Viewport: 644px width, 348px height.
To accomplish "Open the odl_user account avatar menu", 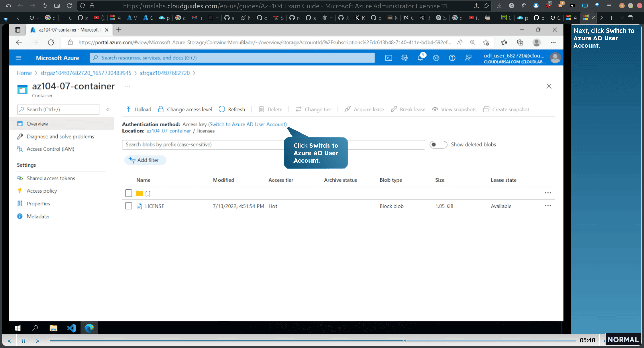I will pos(555,58).
